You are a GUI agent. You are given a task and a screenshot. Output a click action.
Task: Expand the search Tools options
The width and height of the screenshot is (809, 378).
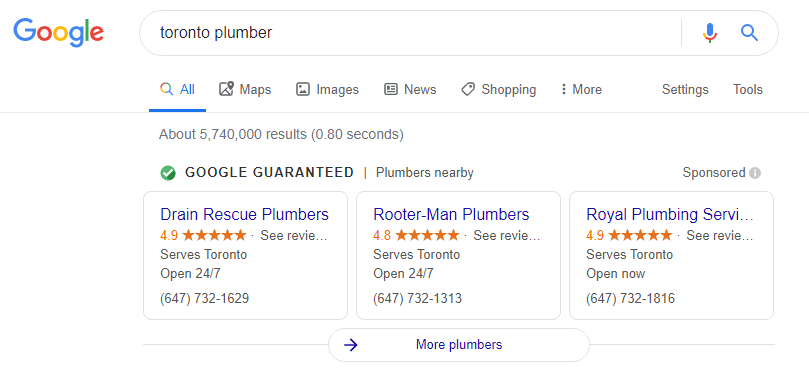(748, 90)
